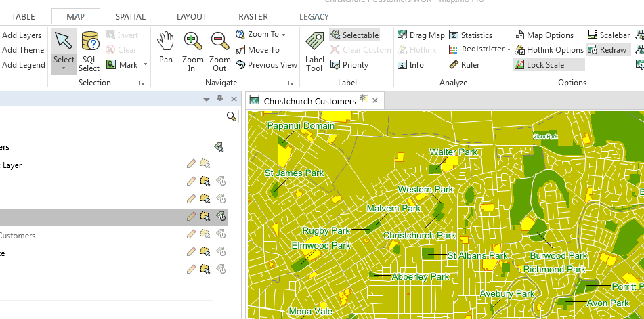Click the Abberley Park map label
Viewport: 644px width, 319px height.
coord(421,277)
